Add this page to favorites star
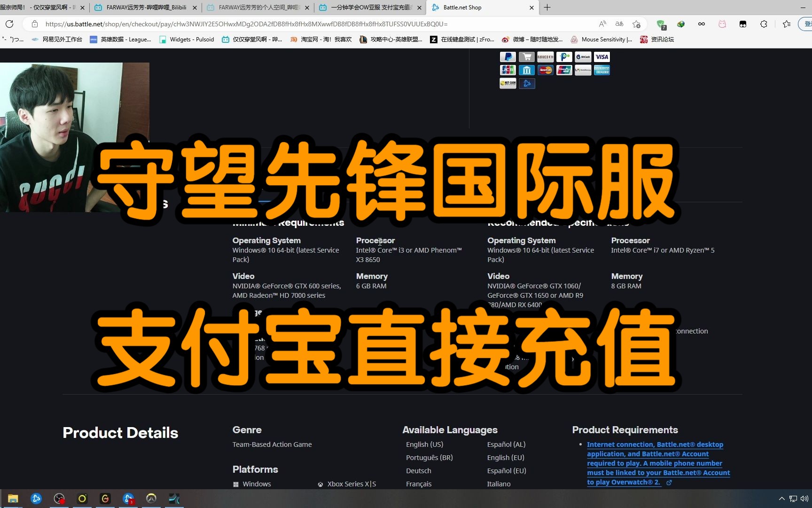The height and width of the screenshot is (508, 812). [x=636, y=24]
